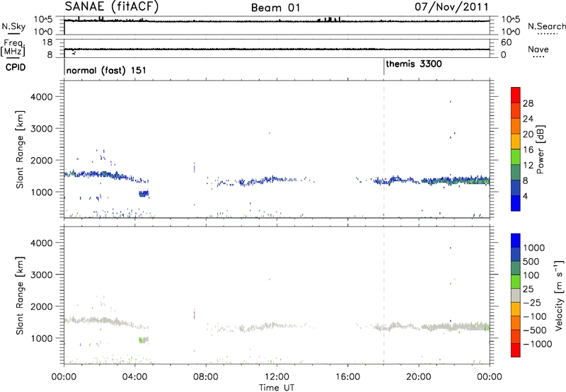
Task: Click the SANAE (fitACF) title
Action: (112, 6)
